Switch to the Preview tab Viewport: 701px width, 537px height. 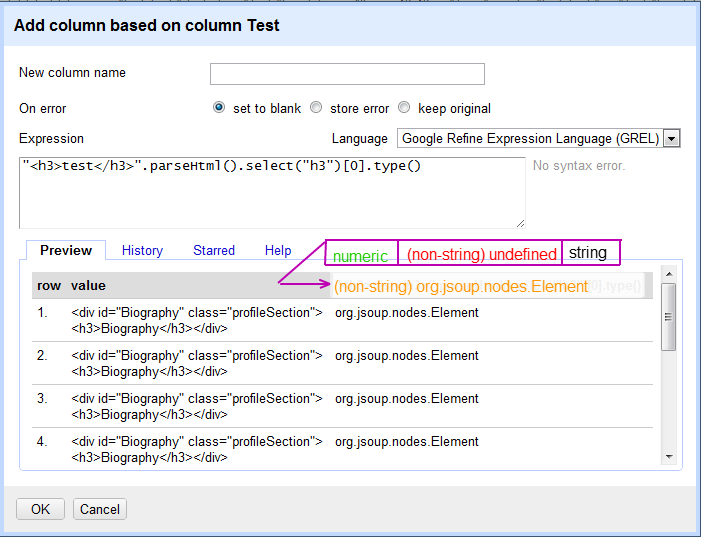coord(66,250)
